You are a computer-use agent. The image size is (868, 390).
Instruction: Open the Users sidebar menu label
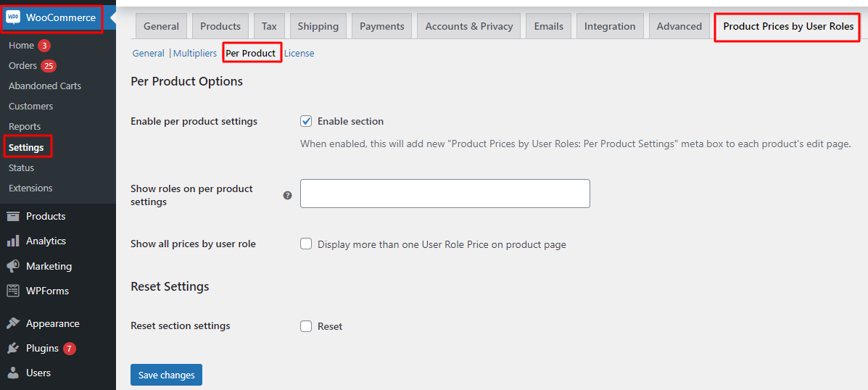(38, 373)
